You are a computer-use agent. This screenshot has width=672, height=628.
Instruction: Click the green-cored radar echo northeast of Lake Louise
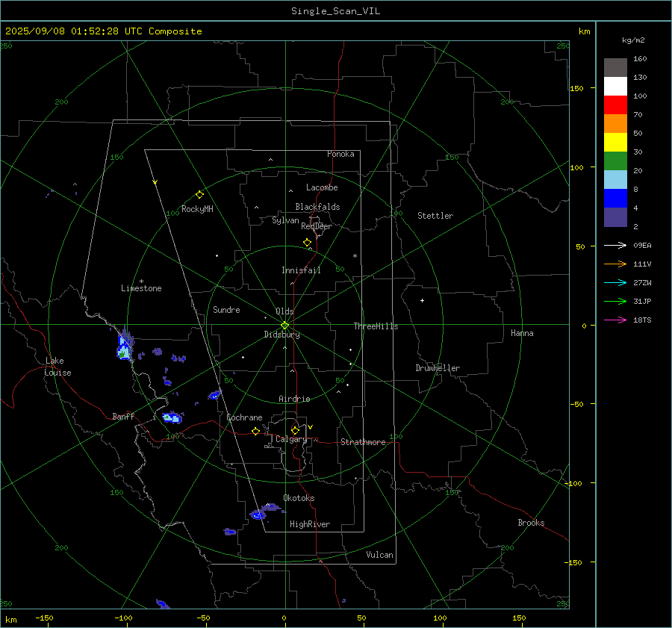point(124,348)
